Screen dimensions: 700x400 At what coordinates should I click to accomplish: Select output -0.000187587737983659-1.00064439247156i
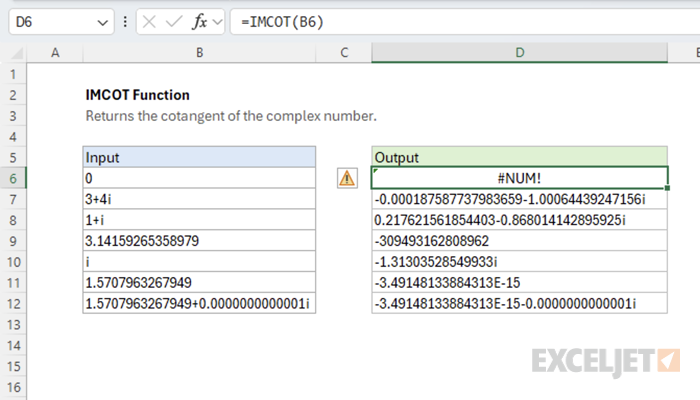coord(520,200)
